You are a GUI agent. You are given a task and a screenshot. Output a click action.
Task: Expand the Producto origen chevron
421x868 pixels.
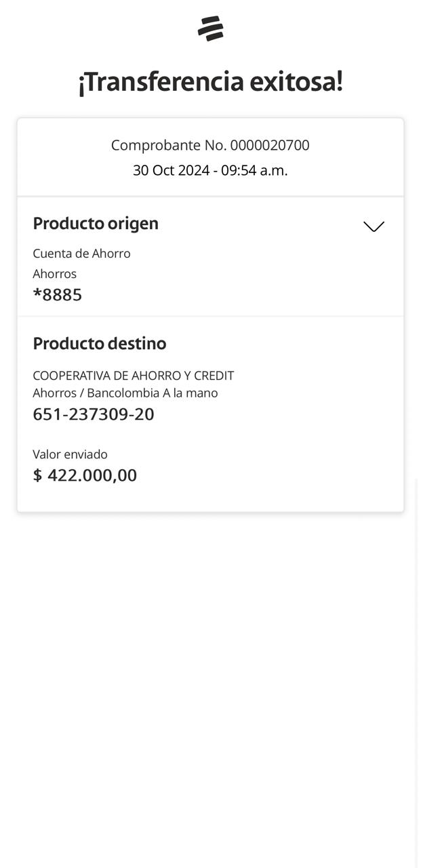tap(374, 226)
